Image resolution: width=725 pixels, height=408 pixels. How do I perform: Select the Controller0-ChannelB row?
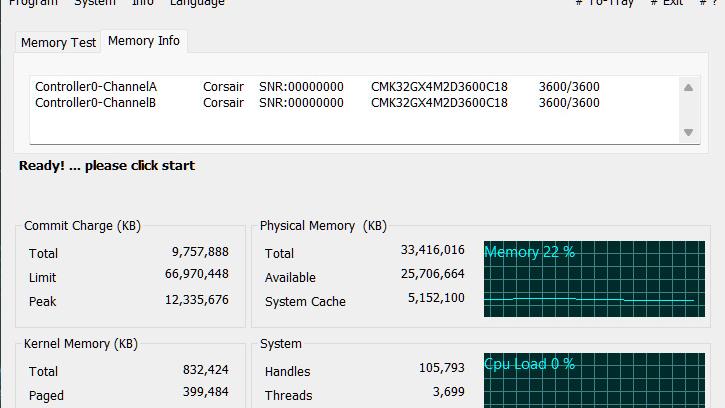tap(96, 102)
